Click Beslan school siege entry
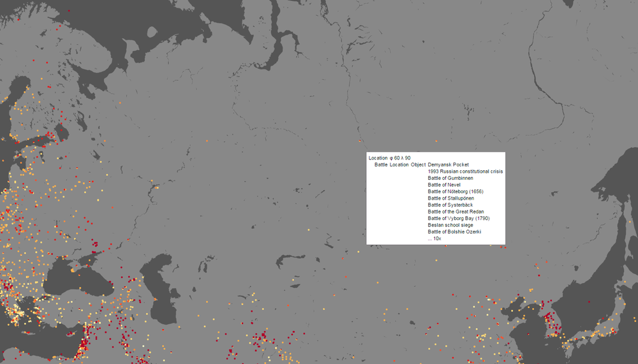The width and height of the screenshot is (638, 364). tap(450, 225)
